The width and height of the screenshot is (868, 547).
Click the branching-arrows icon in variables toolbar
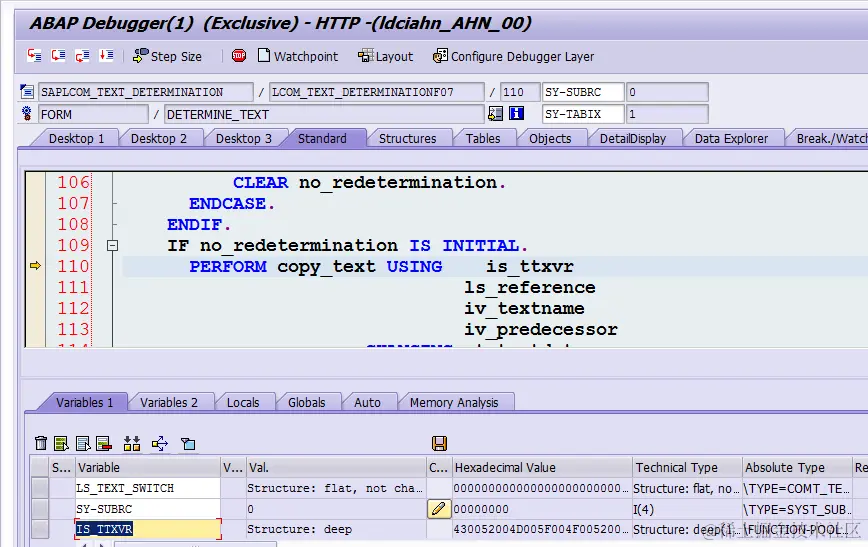click(x=159, y=443)
